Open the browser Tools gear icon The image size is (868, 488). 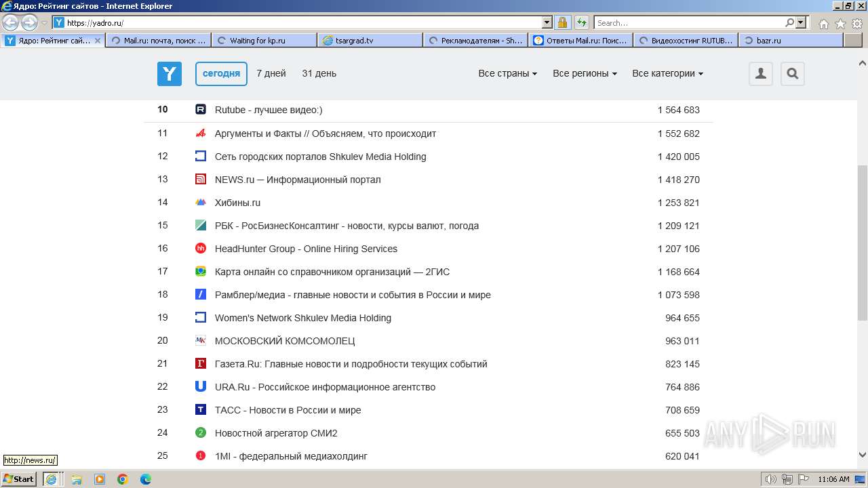[x=857, y=23]
